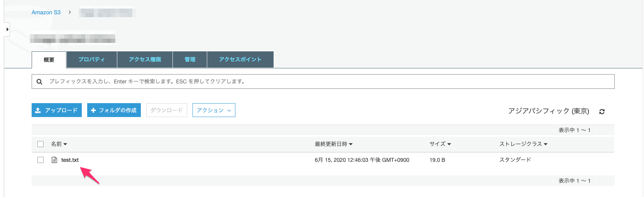The height and width of the screenshot is (197, 644).
Task: Expand the left sidebar panel arrow
Action: 7,29
